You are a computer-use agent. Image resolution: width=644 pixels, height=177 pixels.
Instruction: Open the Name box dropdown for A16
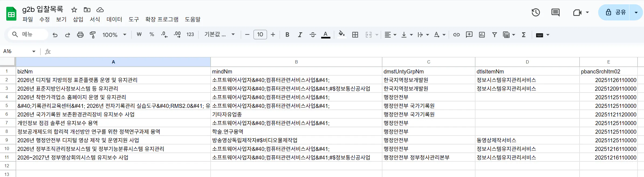34,51
